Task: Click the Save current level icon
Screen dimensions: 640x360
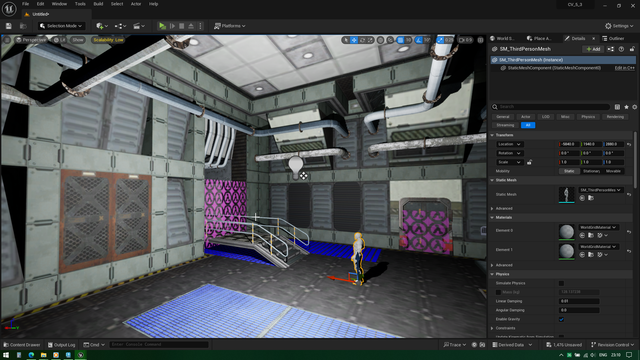Action: [x=9, y=26]
